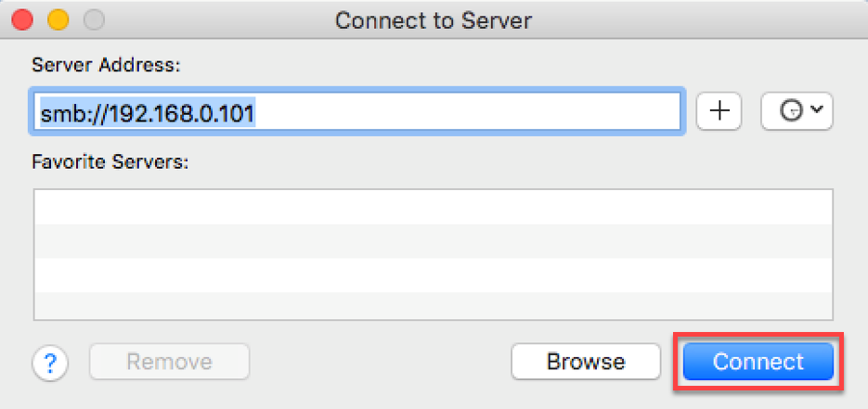Image resolution: width=868 pixels, height=409 pixels.
Task: Open the recent servers clock dropdown
Action: tap(796, 111)
